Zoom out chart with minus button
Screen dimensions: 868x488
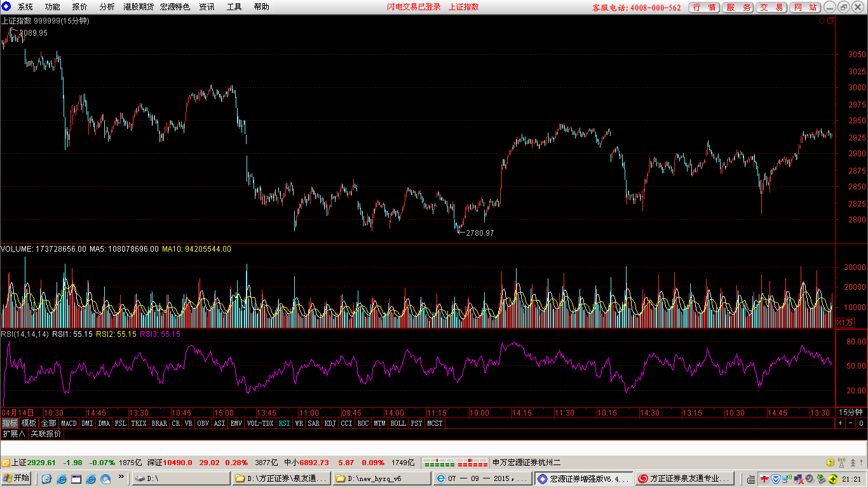pyautogui.click(x=851, y=423)
